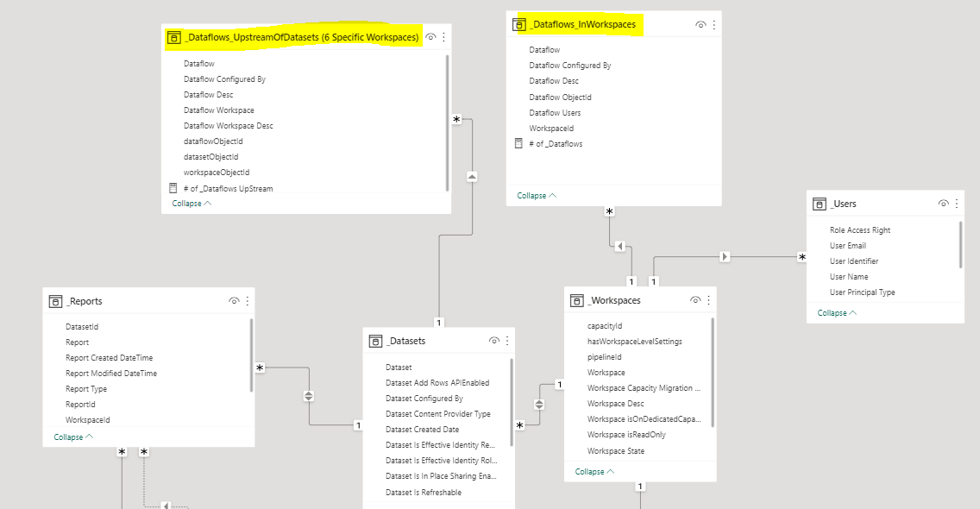Select Dataset Content Provider Type field

click(438, 414)
